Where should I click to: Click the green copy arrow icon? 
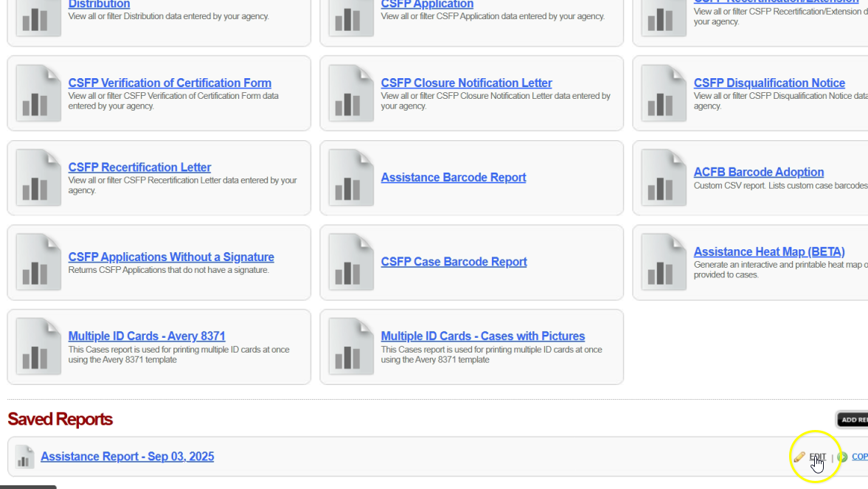coord(842,457)
